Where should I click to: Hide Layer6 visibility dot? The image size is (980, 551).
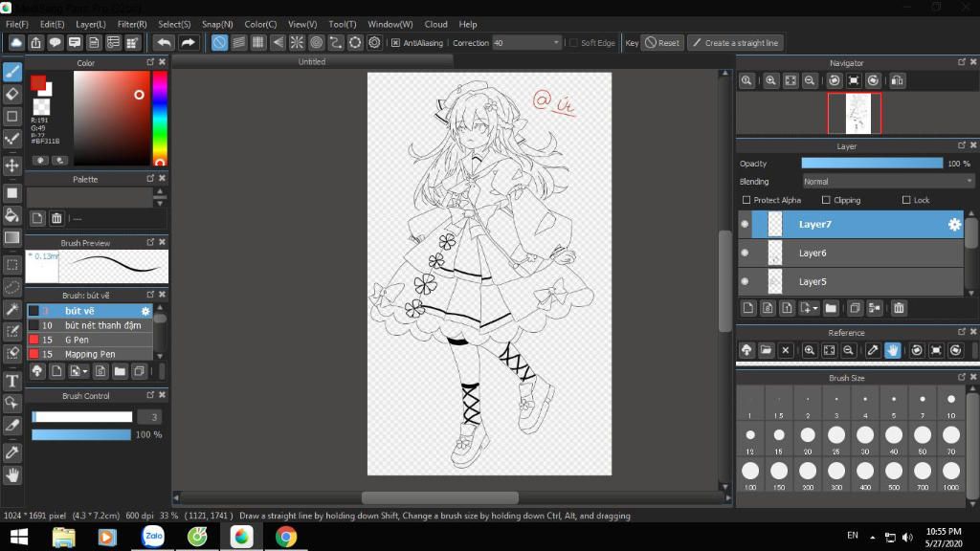(745, 253)
